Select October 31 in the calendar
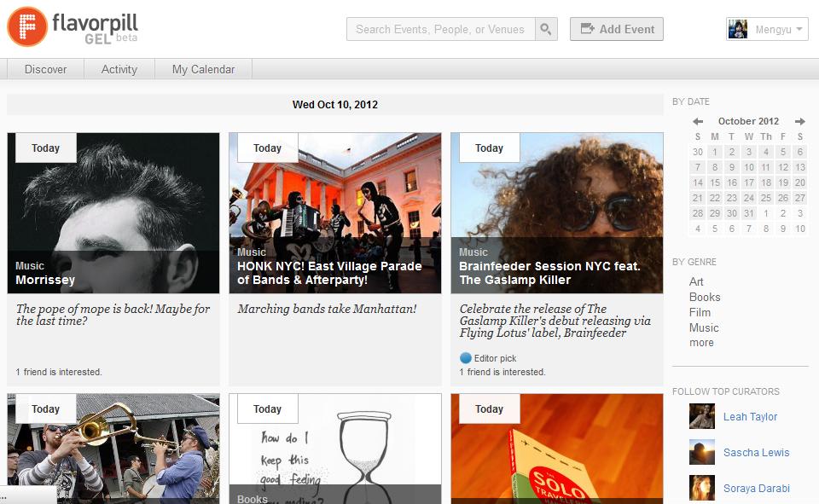Viewport: 819px width, 504px height. [749, 213]
